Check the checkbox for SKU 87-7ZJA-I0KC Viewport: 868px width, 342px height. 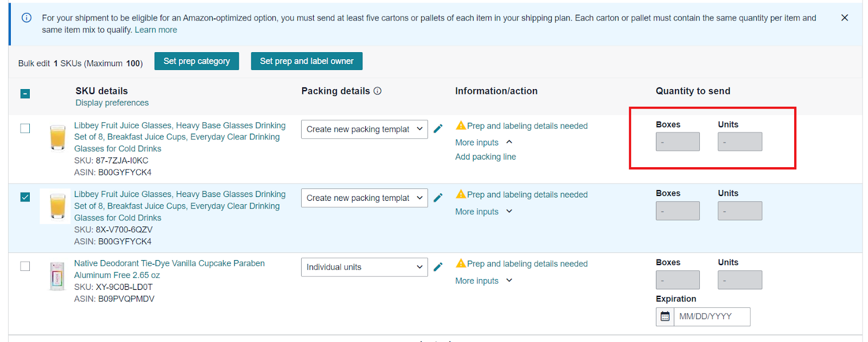[x=25, y=128]
